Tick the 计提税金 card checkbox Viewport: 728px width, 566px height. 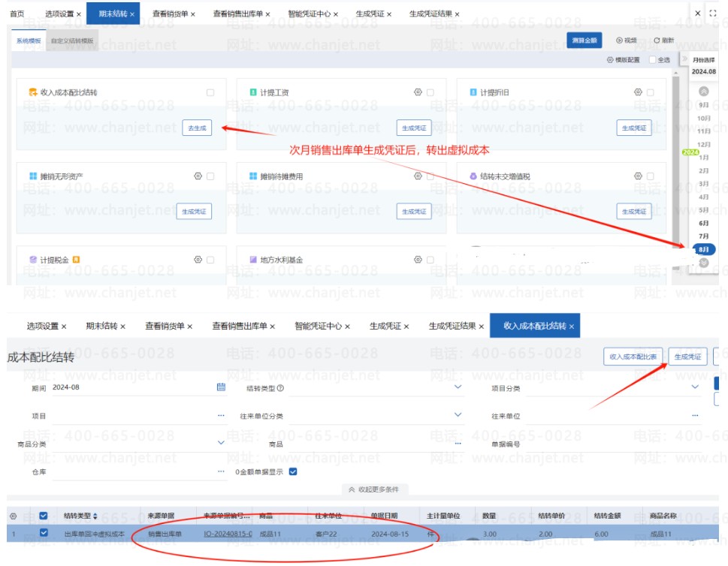[210, 260]
